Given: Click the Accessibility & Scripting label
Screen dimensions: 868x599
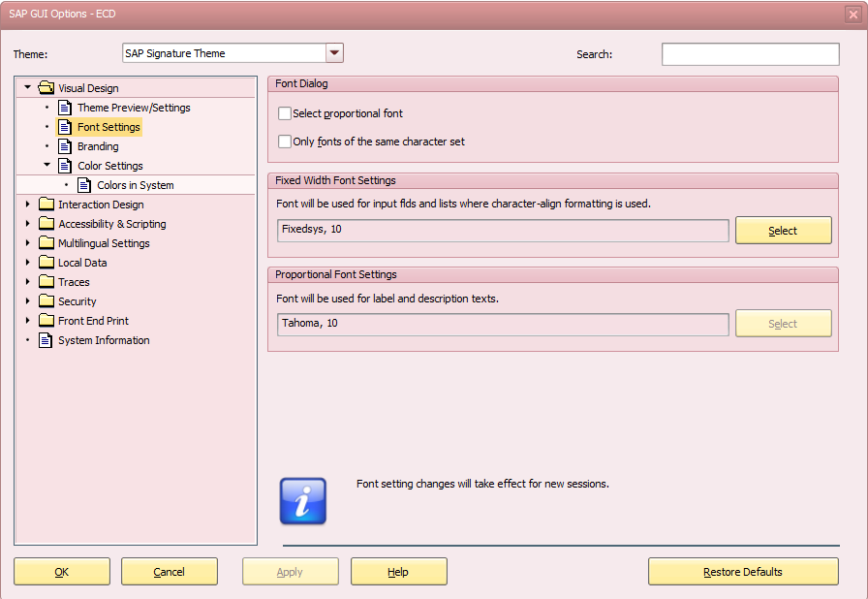Looking at the screenshot, I should pos(111,224).
